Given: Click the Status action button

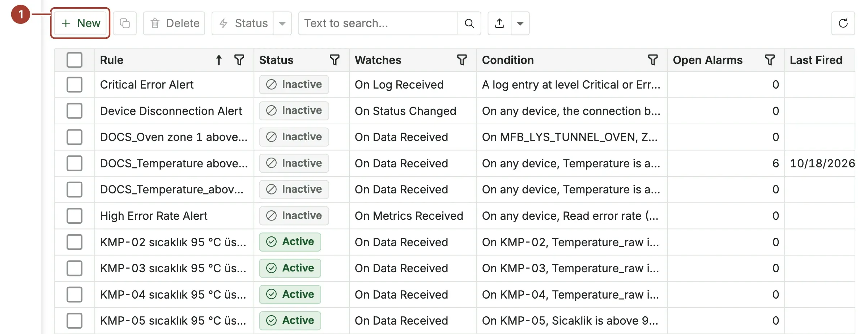Looking at the screenshot, I should (x=243, y=23).
